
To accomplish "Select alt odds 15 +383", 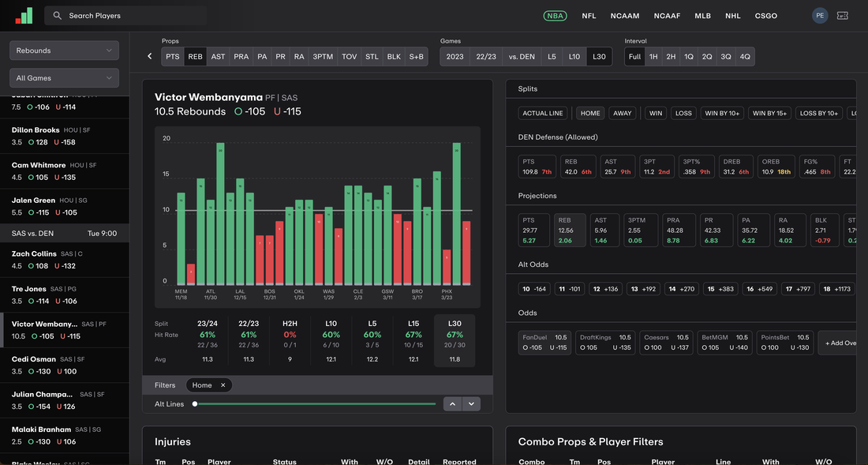I will tap(720, 289).
